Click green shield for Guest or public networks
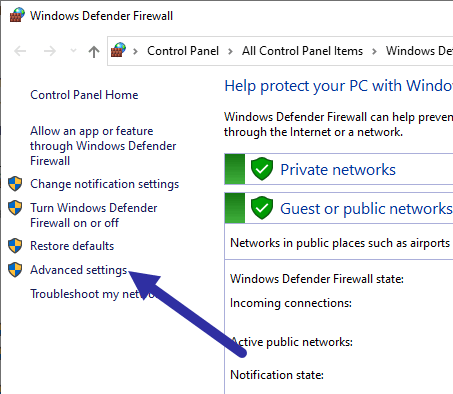453x394 pixels. pos(262,208)
